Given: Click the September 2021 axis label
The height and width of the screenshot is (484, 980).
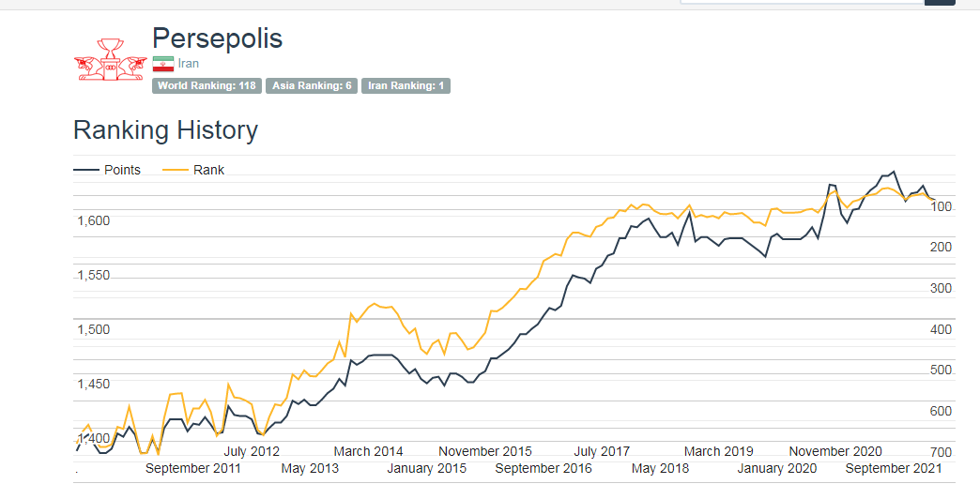Looking at the screenshot, I should (893, 468).
